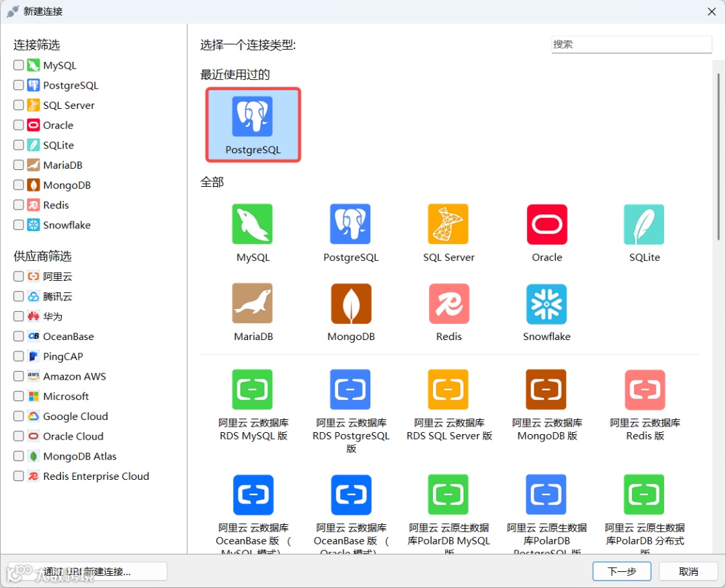This screenshot has width=726, height=588.
Task: Toggle the Redis connection filter checkbox
Action: coord(19,205)
